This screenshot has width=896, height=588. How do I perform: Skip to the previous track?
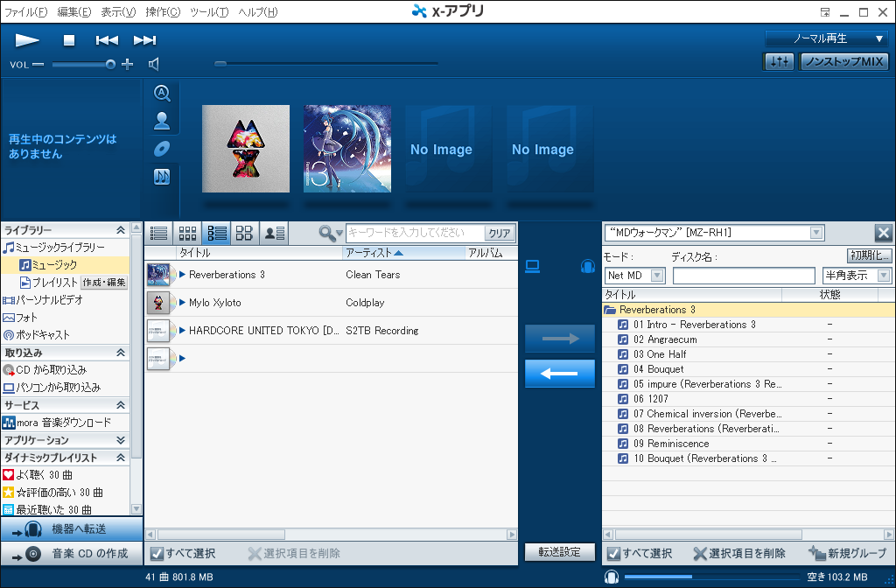pyautogui.click(x=107, y=40)
